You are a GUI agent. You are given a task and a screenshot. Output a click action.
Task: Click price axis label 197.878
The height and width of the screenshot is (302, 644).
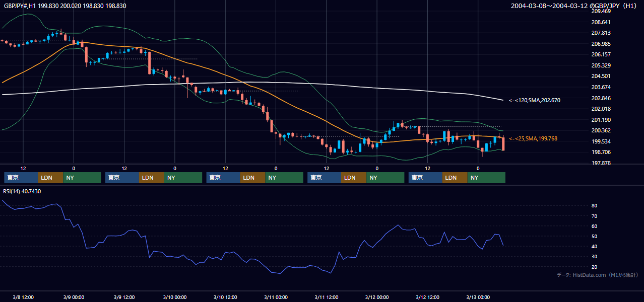601,163
